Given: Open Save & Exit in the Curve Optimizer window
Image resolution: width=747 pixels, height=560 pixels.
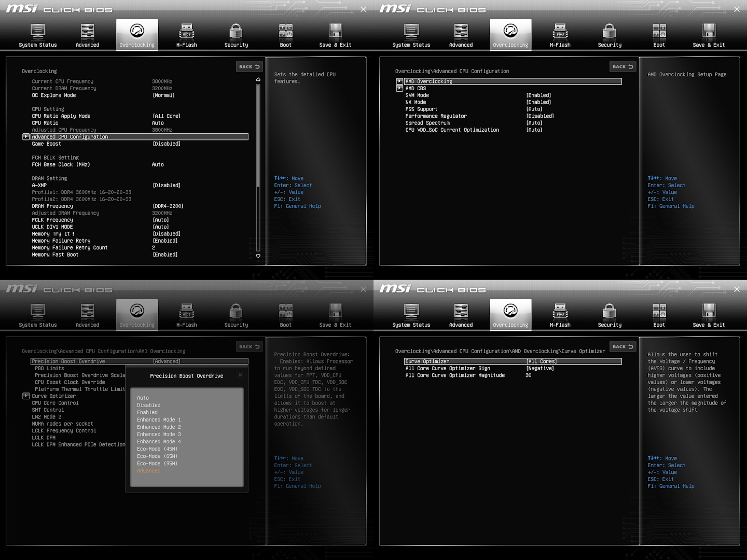Looking at the screenshot, I should click(x=709, y=315).
